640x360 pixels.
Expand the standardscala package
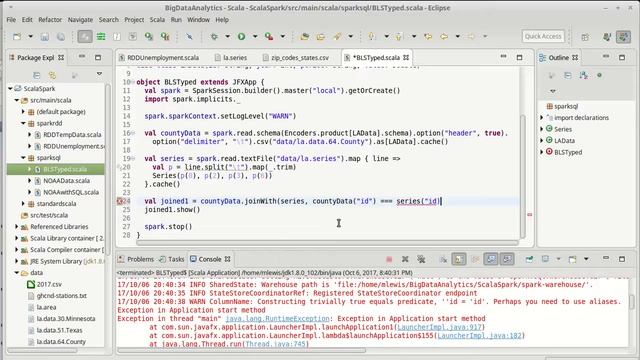point(23,204)
